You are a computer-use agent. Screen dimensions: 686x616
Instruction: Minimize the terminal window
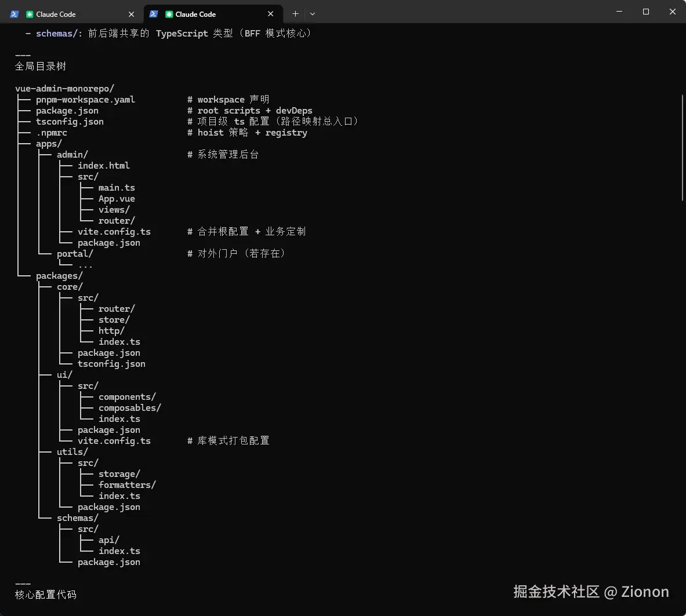pyautogui.click(x=619, y=12)
